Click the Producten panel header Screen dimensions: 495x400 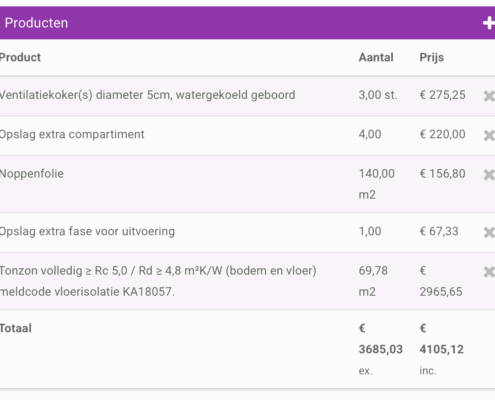tap(247, 23)
